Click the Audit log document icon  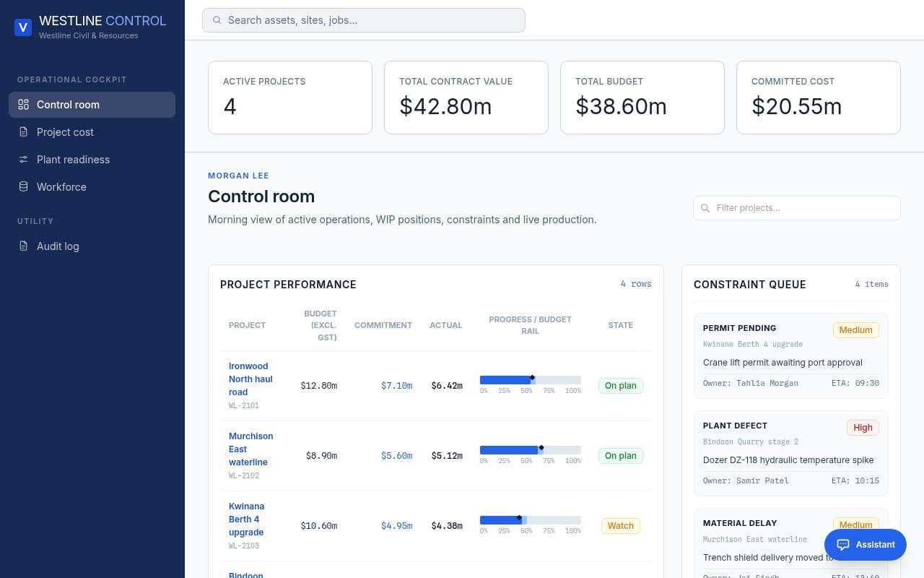(23, 246)
